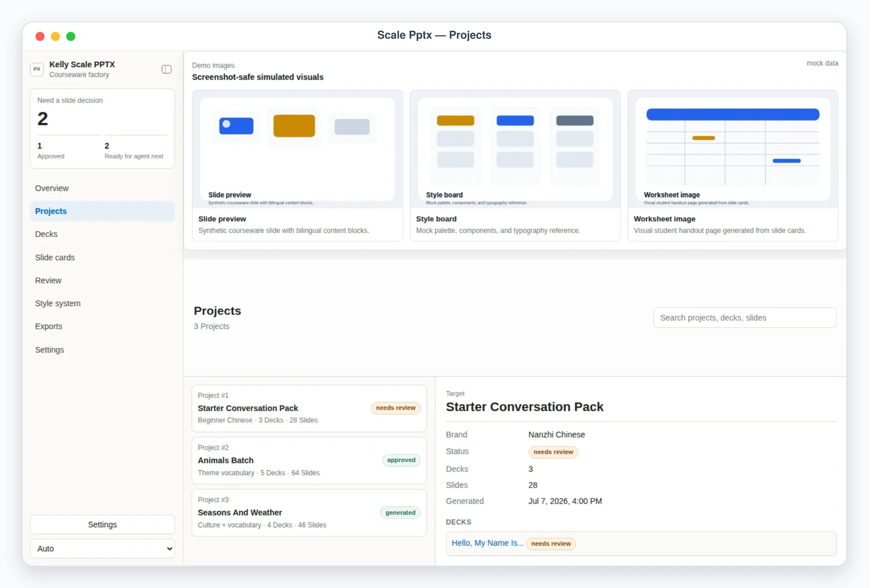This screenshot has height=588, width=869.
Task: Click the Status needs review badge in details
Action: point(553,452)
